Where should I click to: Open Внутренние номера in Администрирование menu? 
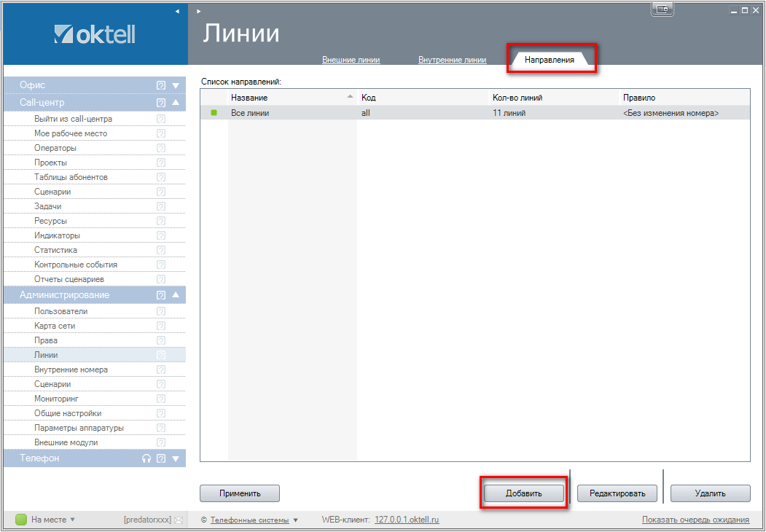(71, 369)
